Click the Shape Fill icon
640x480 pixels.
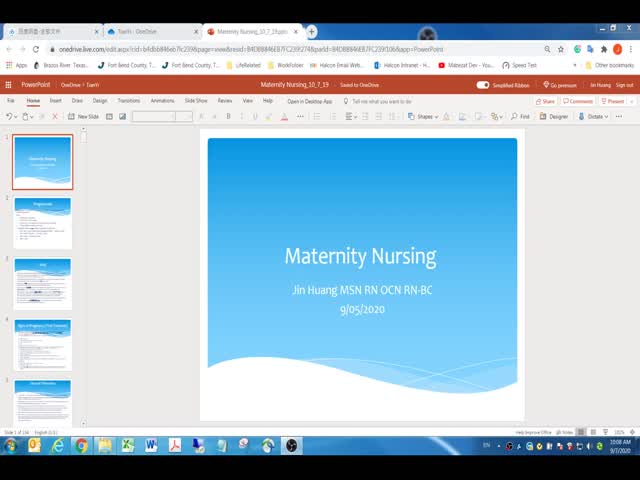pos(447,117)
